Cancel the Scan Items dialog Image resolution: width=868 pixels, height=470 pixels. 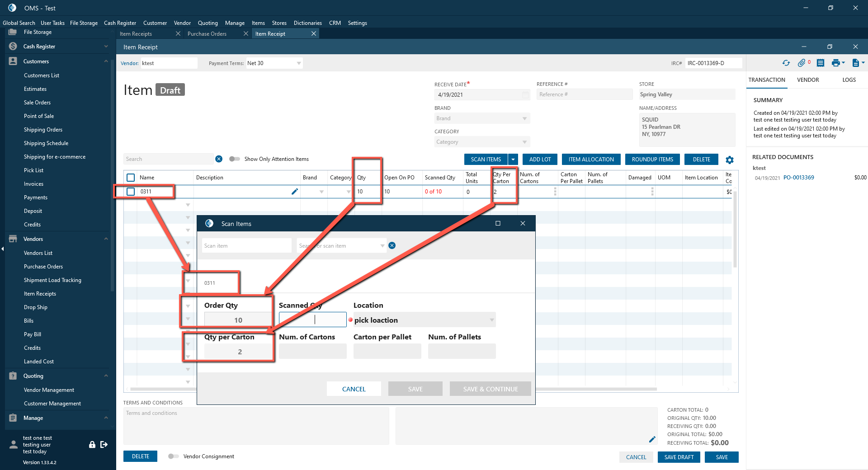[354, 389]
